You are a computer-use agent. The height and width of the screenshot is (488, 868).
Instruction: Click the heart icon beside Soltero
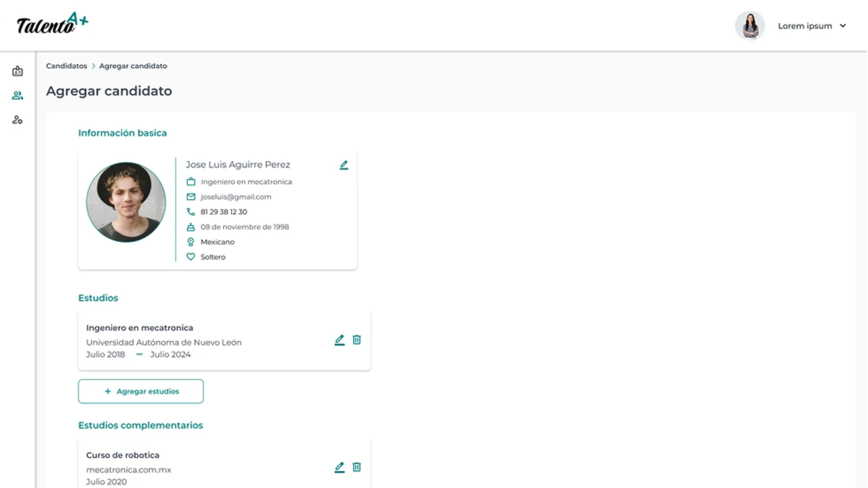191,257
